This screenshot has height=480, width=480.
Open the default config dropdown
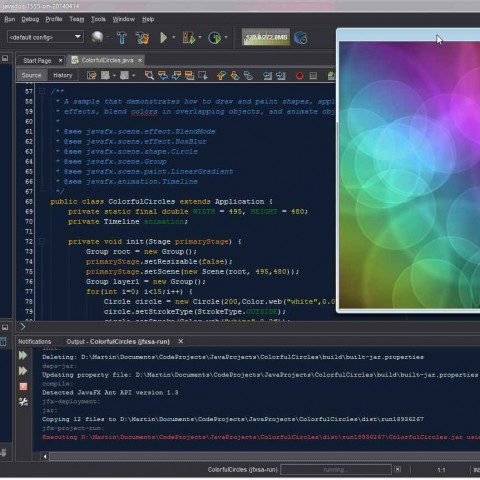(x=45, y=37)
